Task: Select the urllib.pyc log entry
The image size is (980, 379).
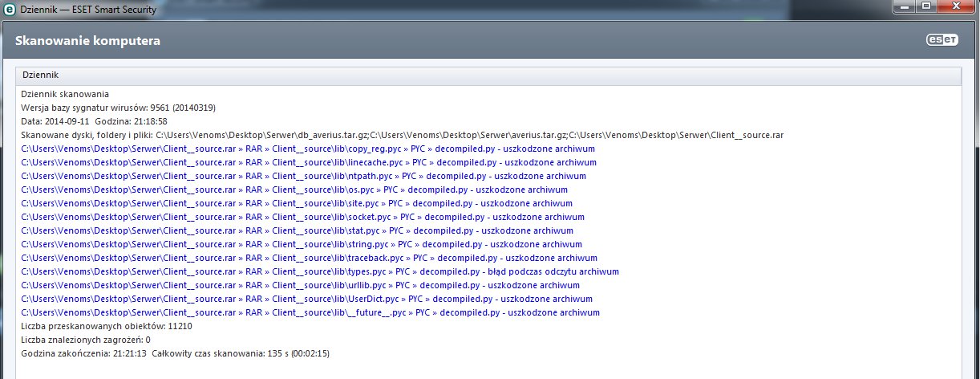Action: click(x=300, y=285)
